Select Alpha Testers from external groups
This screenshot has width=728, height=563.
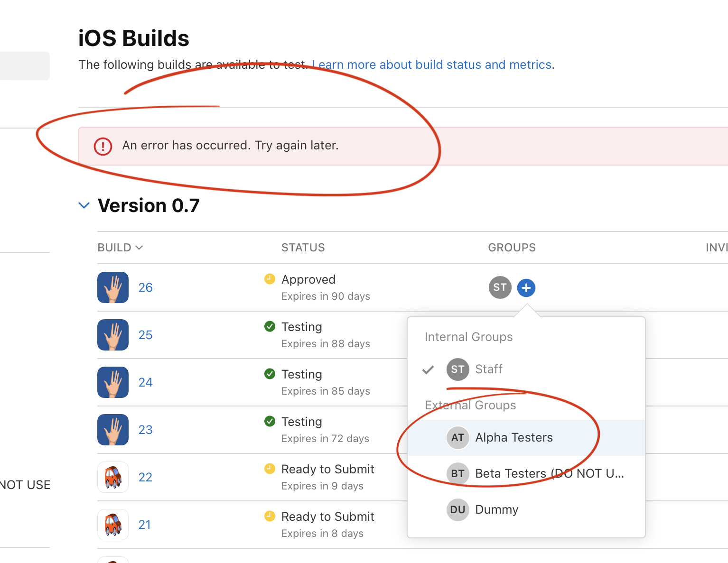[514, 437]
